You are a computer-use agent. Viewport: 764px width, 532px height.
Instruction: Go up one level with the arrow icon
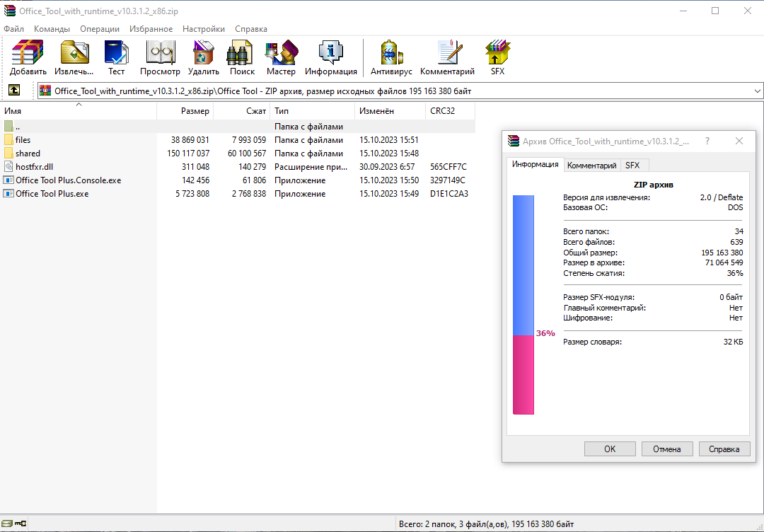click(15, 90)
